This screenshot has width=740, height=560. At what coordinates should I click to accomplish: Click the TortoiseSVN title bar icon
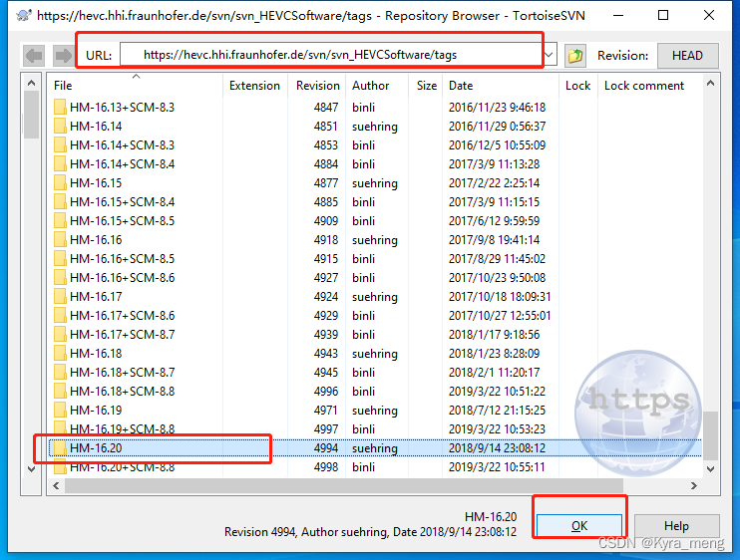pos(24,15)
